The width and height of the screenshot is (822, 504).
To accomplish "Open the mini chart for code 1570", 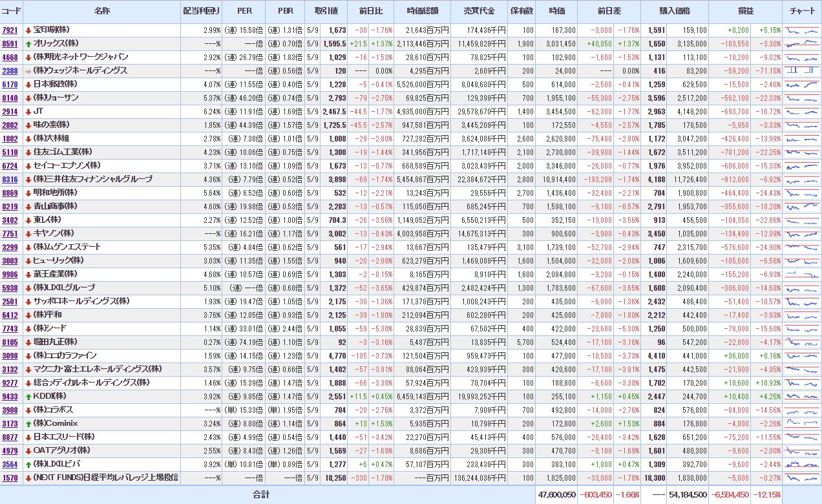I will (x=801, y=478).
